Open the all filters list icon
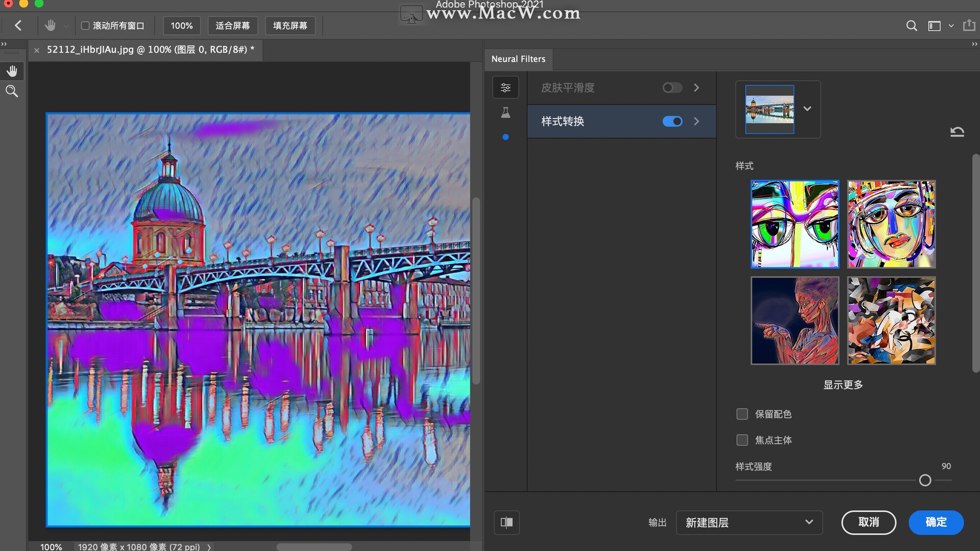 [x=505, y=88]
